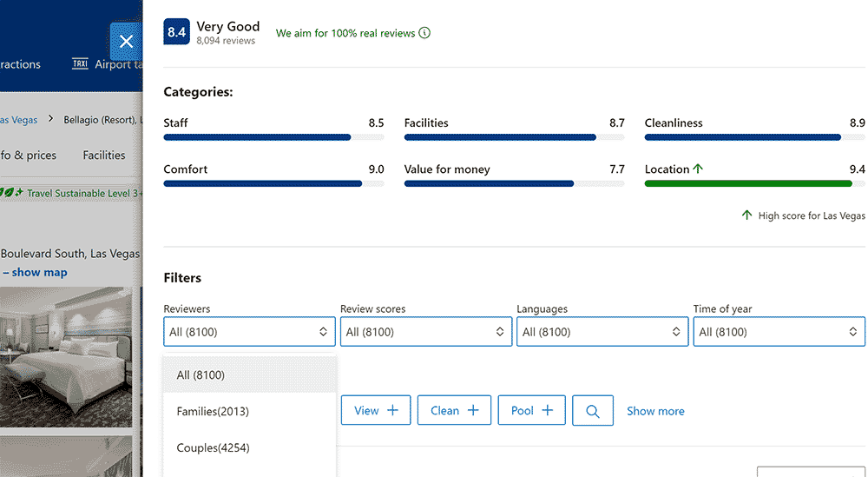Image resolution: width=868 pixels, height=477 pixels.
Task: Close the reviews panel with X button
Action: (126, 41)
